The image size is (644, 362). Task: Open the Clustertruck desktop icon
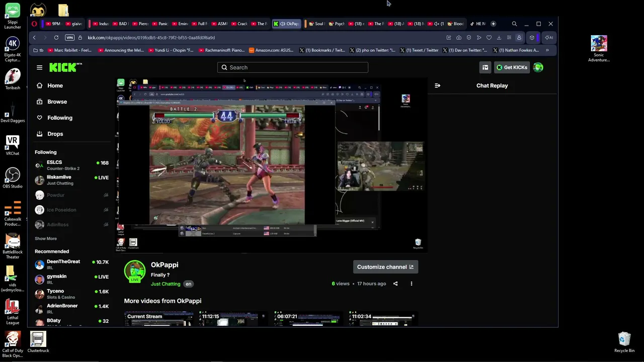[38, 342]
